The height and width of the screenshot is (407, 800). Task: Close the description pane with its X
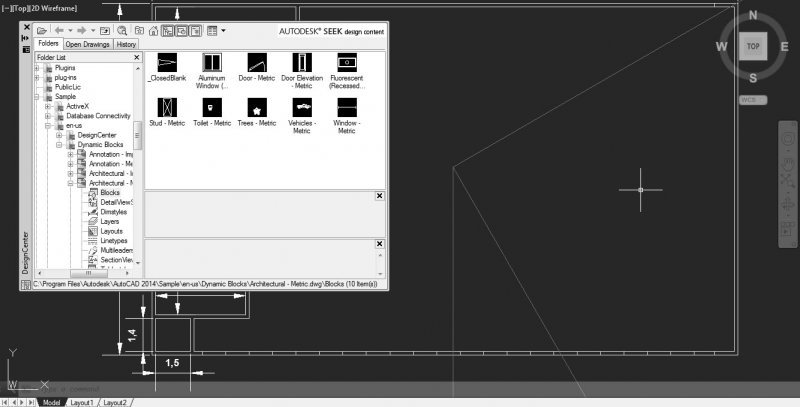click(380, 244)
